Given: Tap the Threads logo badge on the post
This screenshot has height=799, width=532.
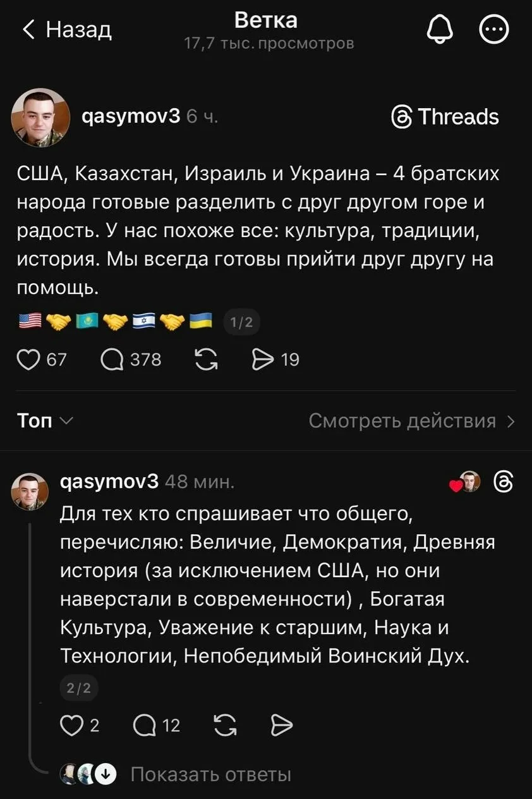Looking at the screenshot, I should (x=445, y=117).
